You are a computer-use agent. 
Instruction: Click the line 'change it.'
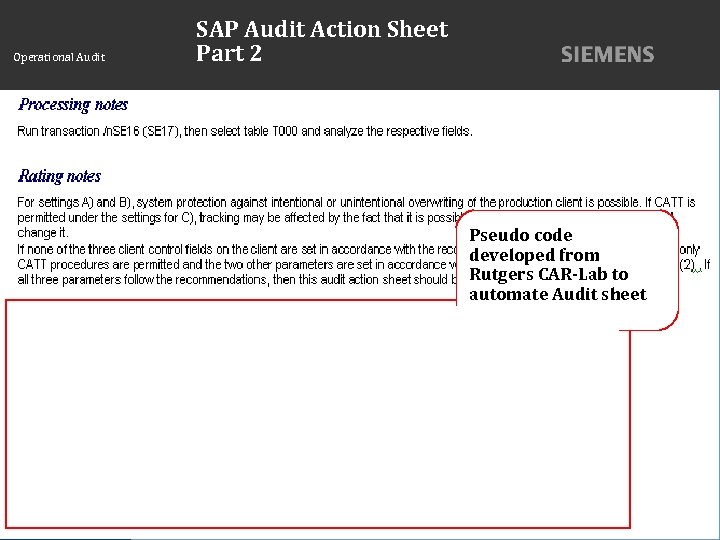point(43,233)
